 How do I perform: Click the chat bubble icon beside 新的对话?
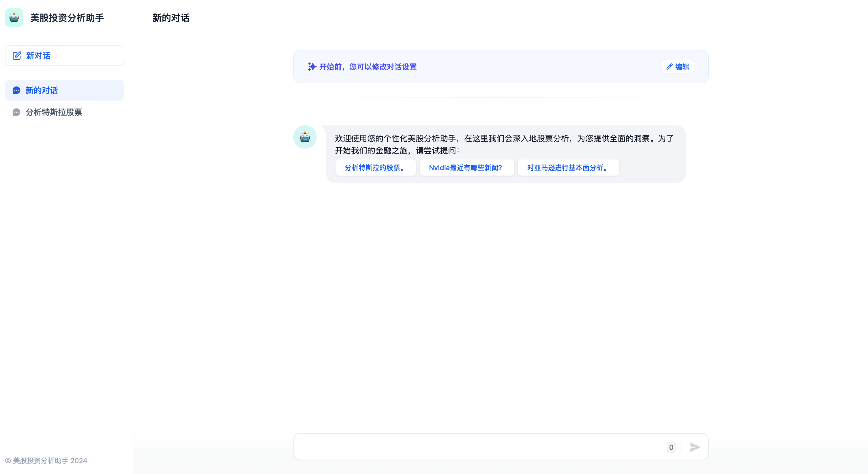point(16,90)
